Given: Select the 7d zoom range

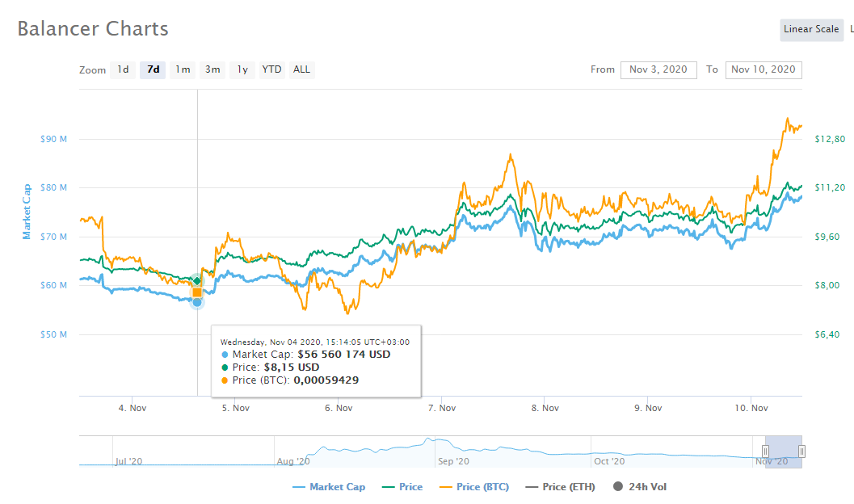Looking at the screenshot, I should pos(153,69).
